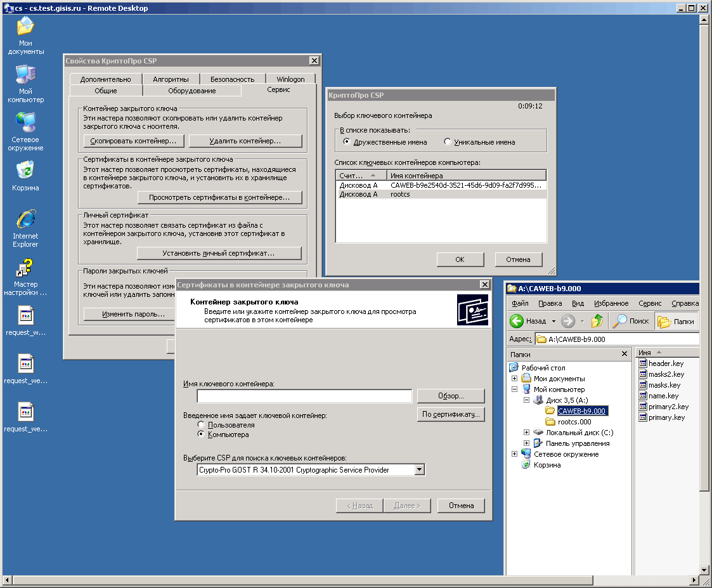Screen dimensions: 712x588
Task: Open the Назад history dropdown arrow
Action: (x=553, y=321)
